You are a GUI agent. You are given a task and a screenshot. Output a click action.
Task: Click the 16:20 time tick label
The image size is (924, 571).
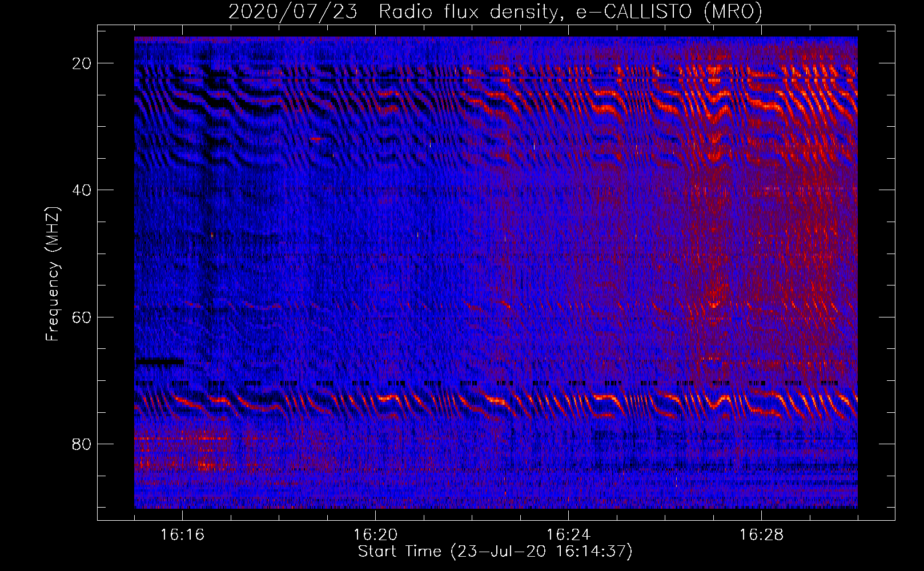click(375, 534)
